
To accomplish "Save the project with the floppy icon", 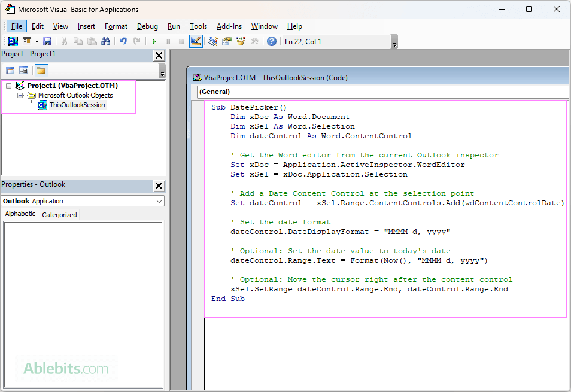I will click(47, 41).
